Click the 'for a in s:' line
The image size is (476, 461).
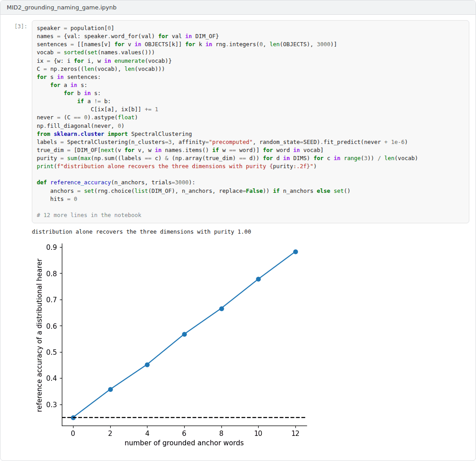click(x=69, y=85)
